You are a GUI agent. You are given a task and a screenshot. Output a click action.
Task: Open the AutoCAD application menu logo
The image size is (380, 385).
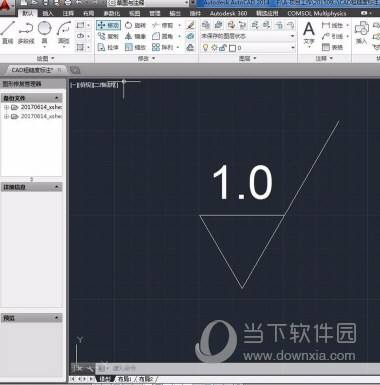coord(7,7)
